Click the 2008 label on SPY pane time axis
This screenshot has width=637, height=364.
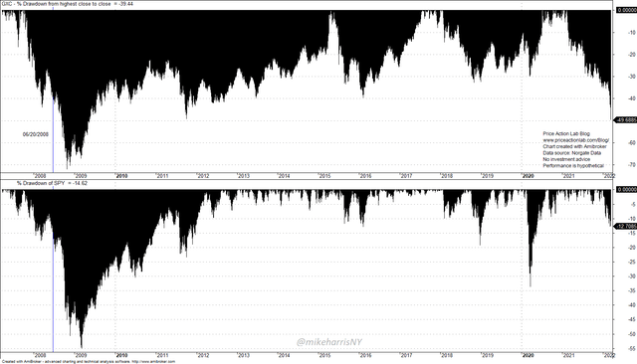pyautogui.click(x=40, y=355)
